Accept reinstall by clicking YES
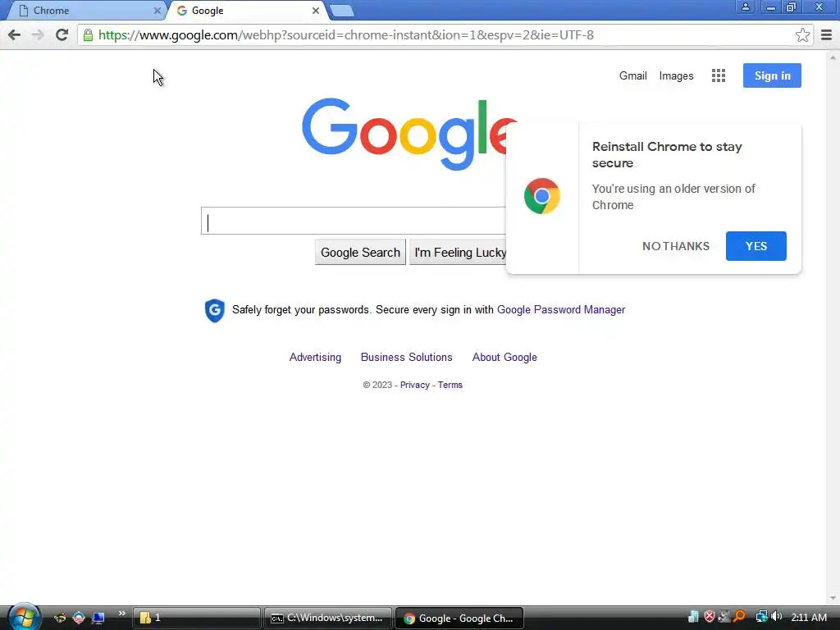840x630 pixels. tap(756, 246)
